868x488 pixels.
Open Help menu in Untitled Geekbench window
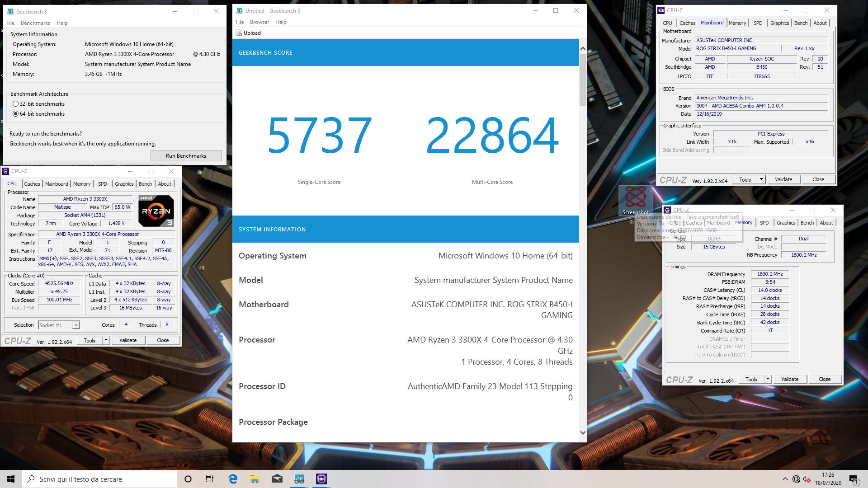click(281, 22)
